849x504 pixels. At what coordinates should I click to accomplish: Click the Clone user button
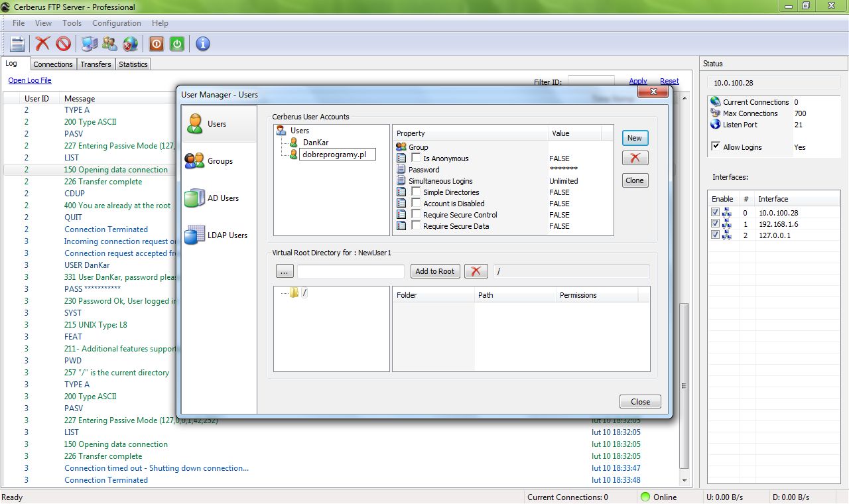(635, 180)
